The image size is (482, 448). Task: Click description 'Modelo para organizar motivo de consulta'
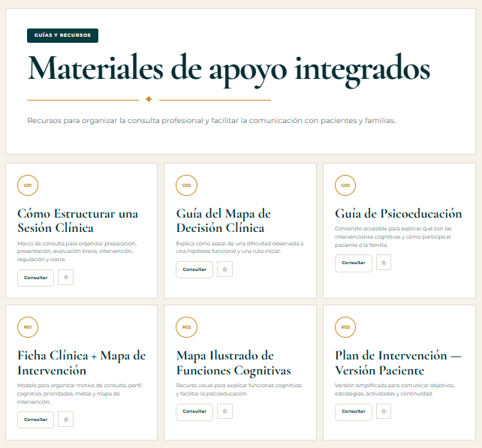tap(80, 394)
